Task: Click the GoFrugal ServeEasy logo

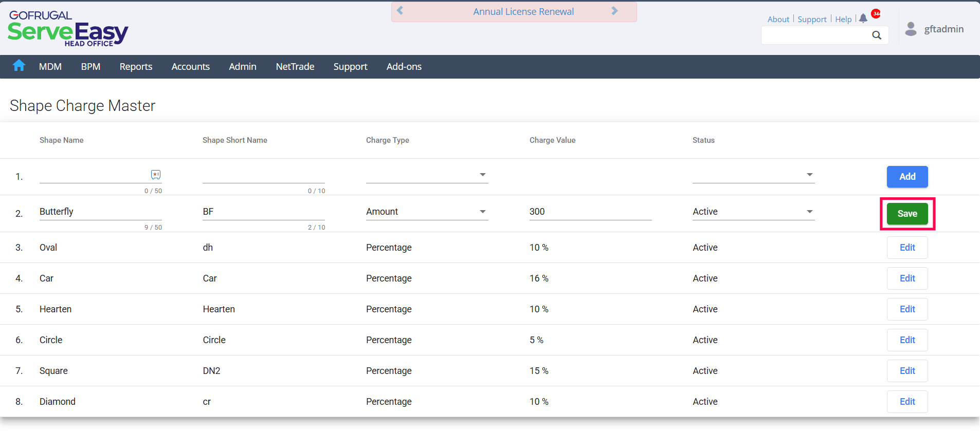Action: pos(68,29)
